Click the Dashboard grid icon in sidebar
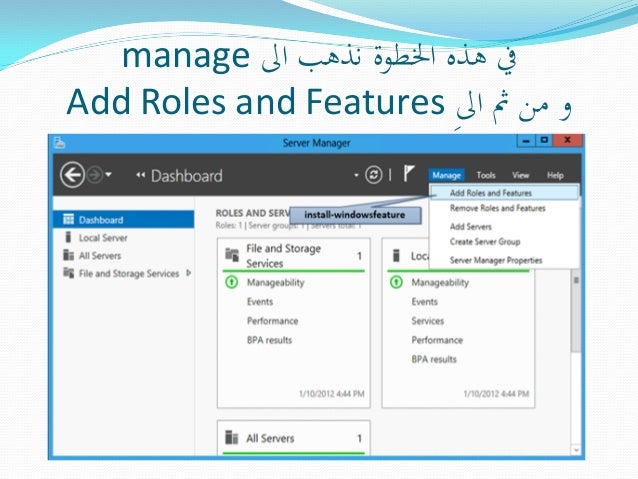Image resolution: width=638 pixels, height=479 pixels. (68, 219)
